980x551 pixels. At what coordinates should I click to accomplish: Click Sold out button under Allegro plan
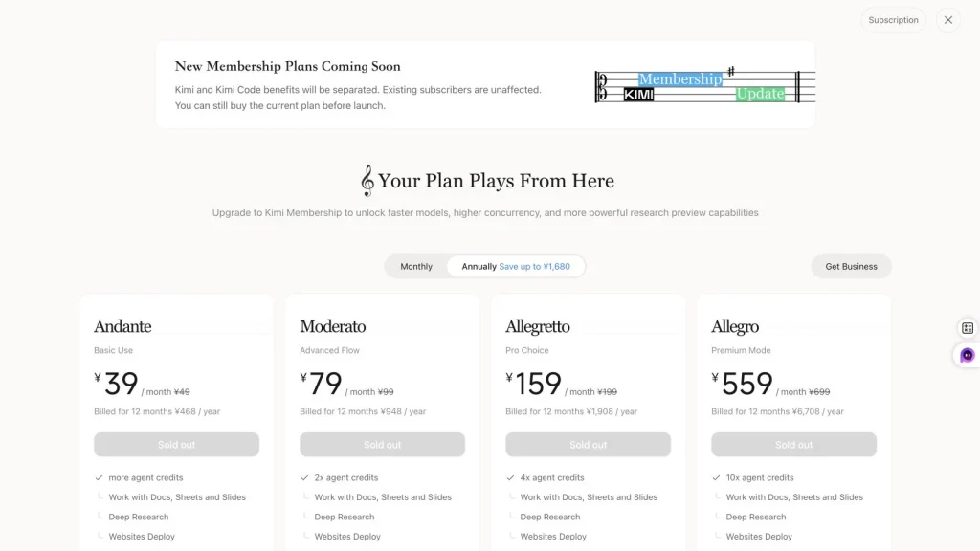793,445
